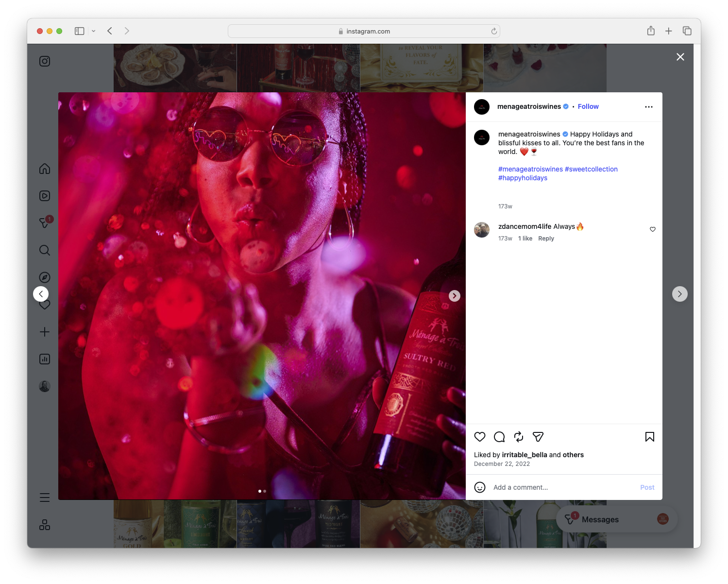Open the Reels section
Screen dimensions: 728x584
[44, 196]
